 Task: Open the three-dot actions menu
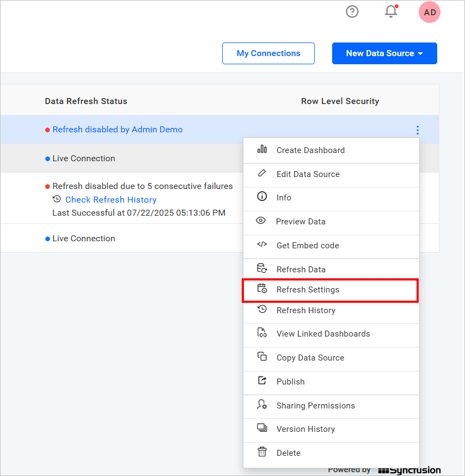417,130
